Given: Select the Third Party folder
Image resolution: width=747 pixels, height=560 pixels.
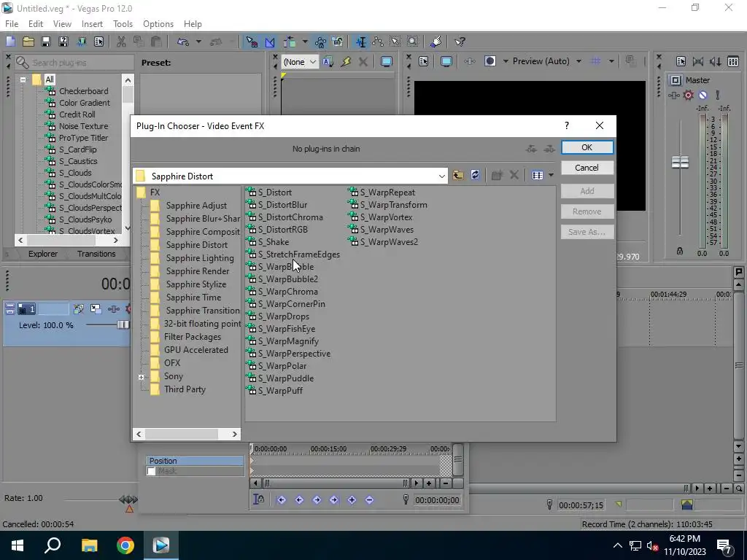Looking at the screenshot, I should click(x=185, y=389).
